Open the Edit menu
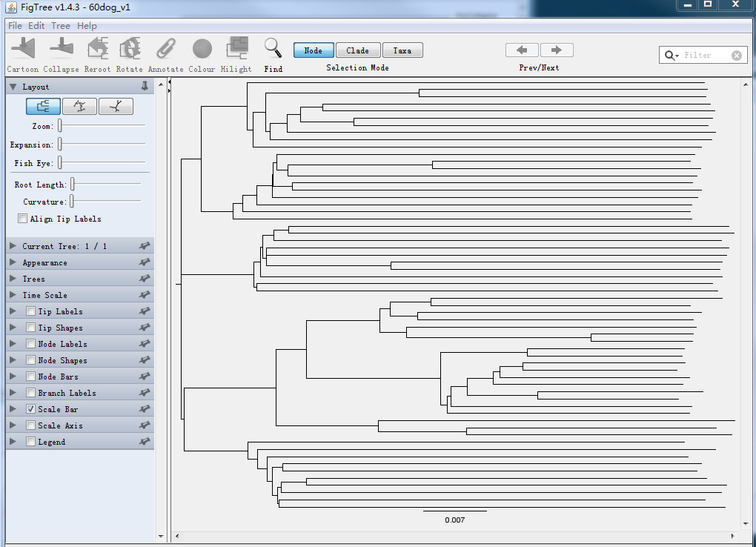 pos(36,25)
